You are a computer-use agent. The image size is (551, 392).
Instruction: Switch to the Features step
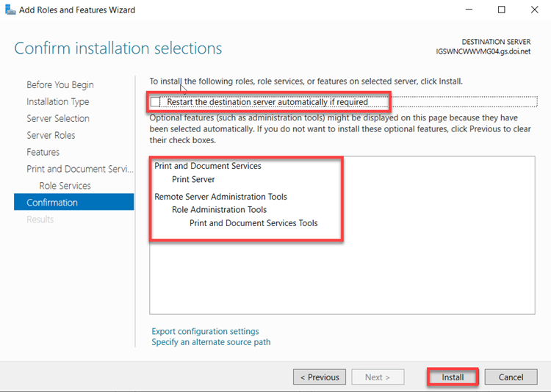43,152
